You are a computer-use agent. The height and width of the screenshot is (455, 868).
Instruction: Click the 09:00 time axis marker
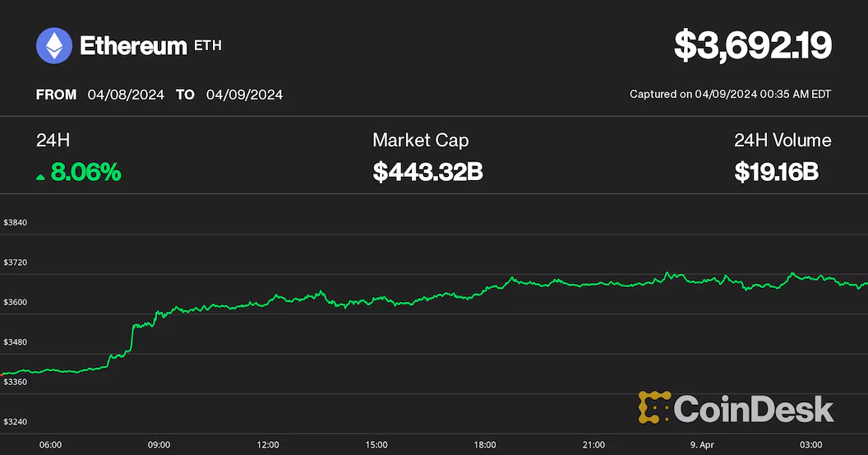pyautogui.click(x=159, y=444)
